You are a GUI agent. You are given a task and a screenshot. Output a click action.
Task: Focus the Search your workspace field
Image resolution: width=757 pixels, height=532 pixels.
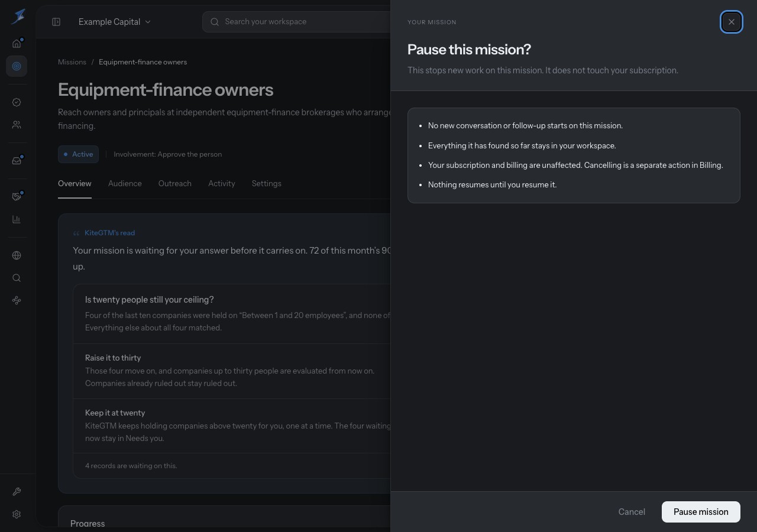tap(296, 22)
